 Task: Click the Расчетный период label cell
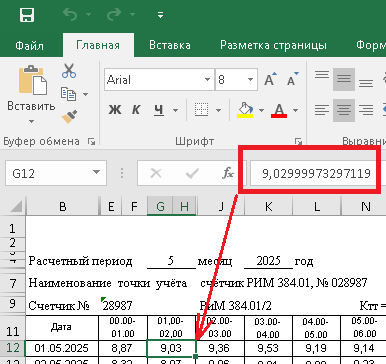pos(80,261)
